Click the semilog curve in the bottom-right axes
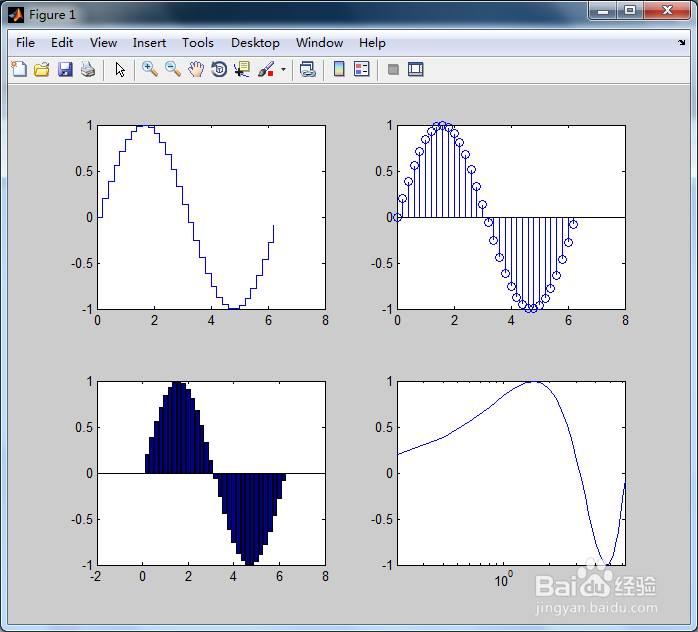Image resolution: width=698 pixels, height=632 pixels. click(x=511, y=473)
